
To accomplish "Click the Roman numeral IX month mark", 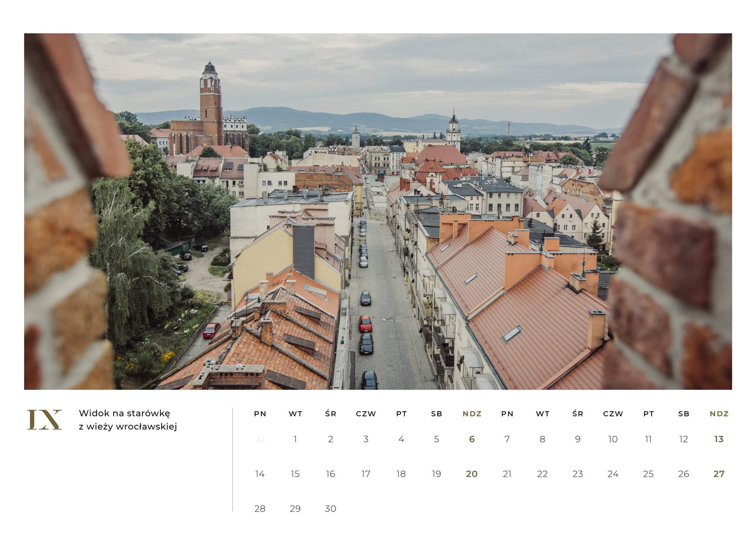I will [44, 419].
